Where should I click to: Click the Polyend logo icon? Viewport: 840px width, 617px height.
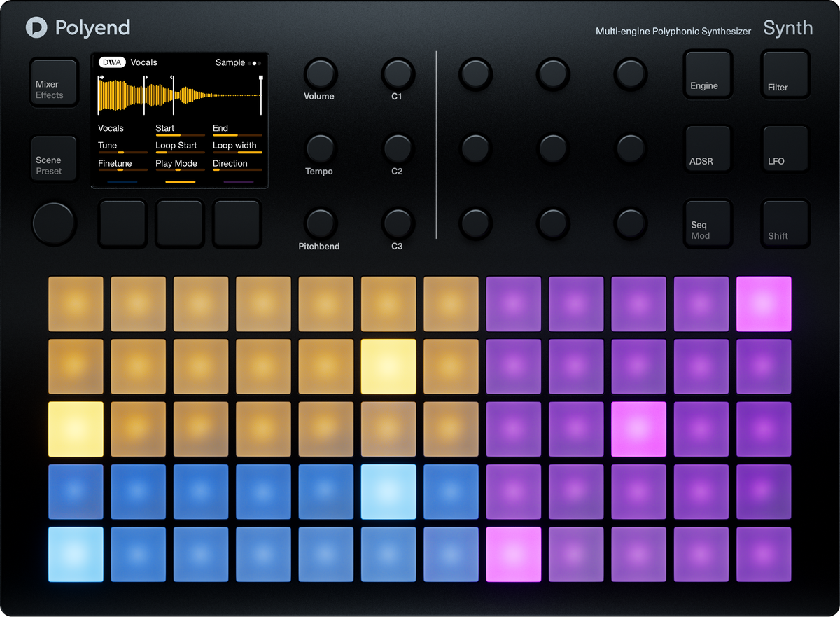(x=36, y=27)
